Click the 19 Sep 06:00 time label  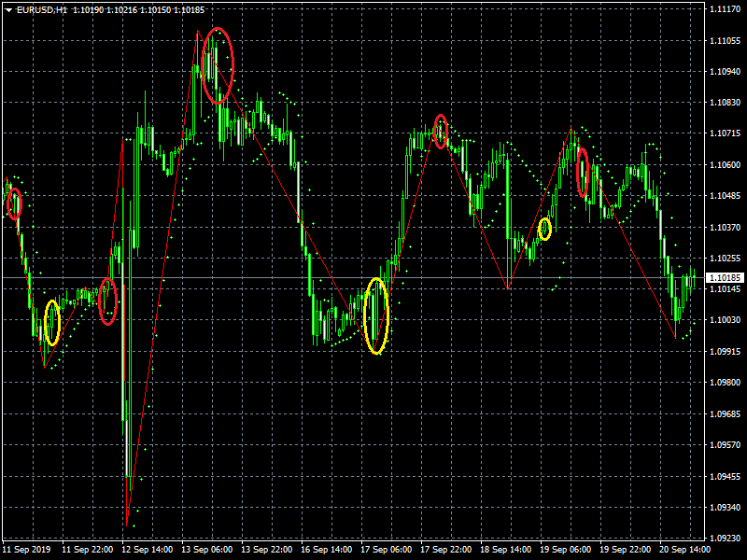(566, 550)
